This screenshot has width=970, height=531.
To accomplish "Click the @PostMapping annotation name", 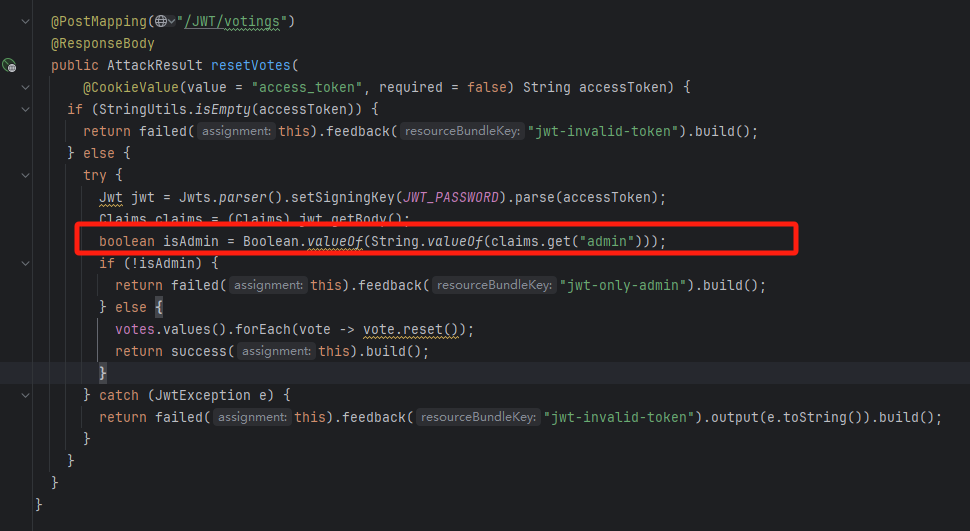I will click(x=99, y=22).
